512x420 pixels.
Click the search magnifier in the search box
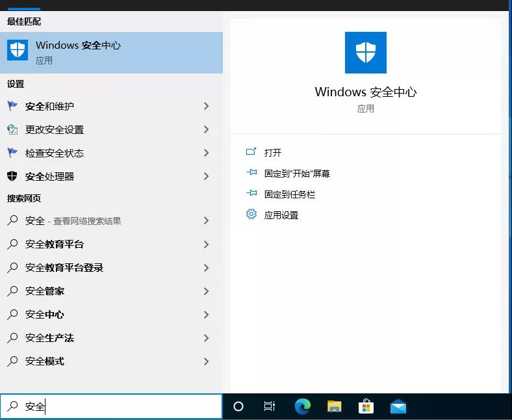tap(12, 406)
